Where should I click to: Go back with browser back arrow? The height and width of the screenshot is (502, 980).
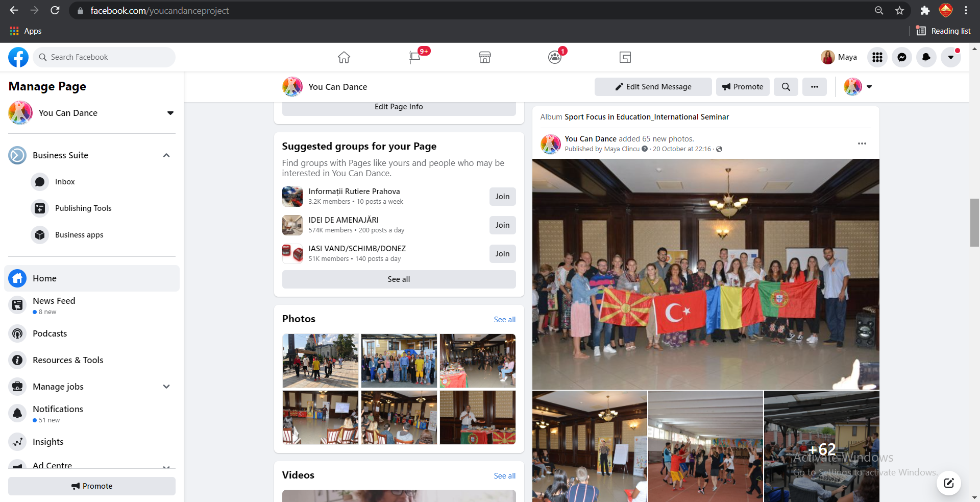point(14,10)
